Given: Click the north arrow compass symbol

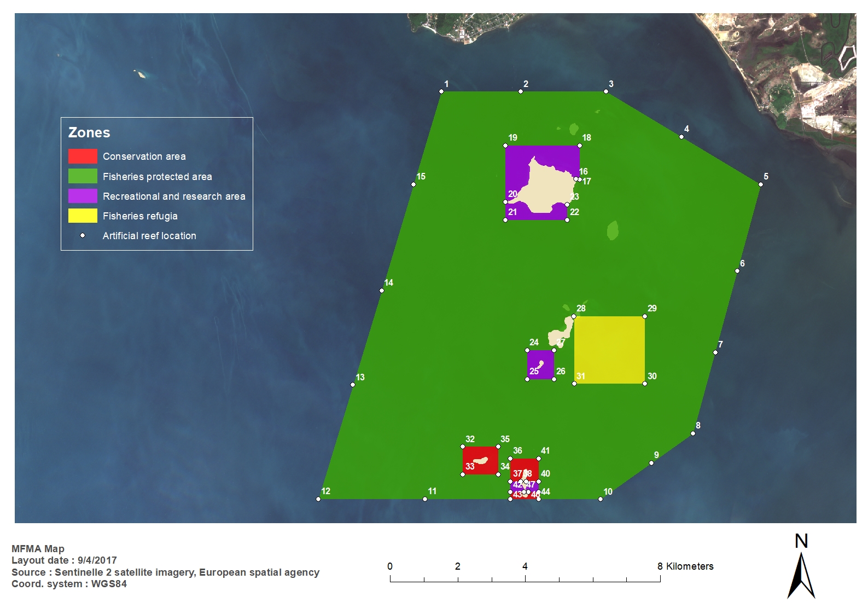Looking at the screenshot, I should tap(801, 566).
